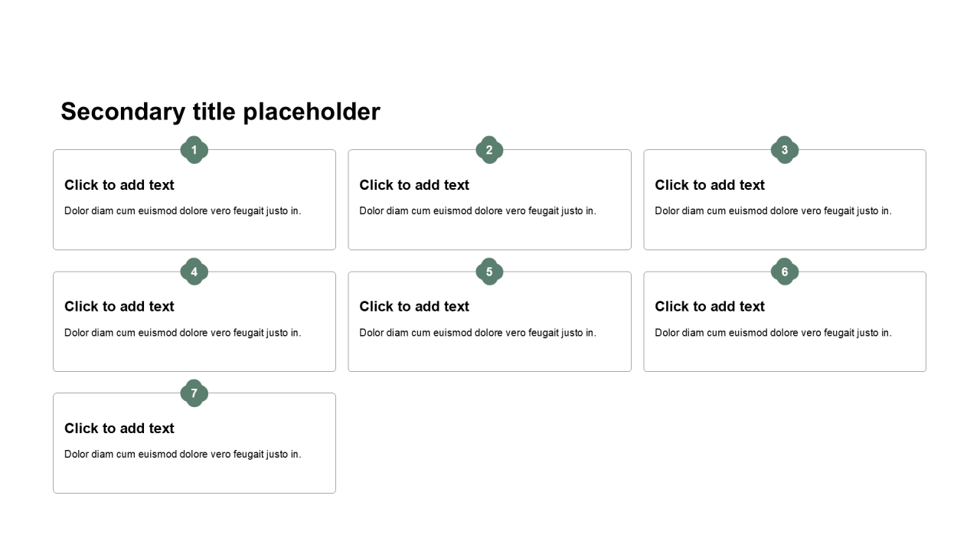This screenshot has height=551, width=980.
Task: Click 'Click to add text' heading in card 3
Action: coord(710,185)
